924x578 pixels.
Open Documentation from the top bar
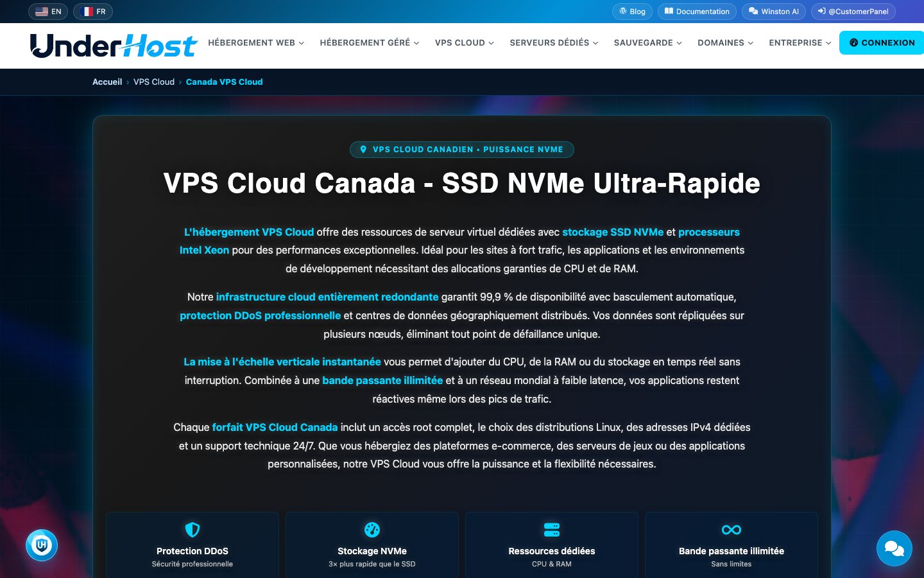697,12
